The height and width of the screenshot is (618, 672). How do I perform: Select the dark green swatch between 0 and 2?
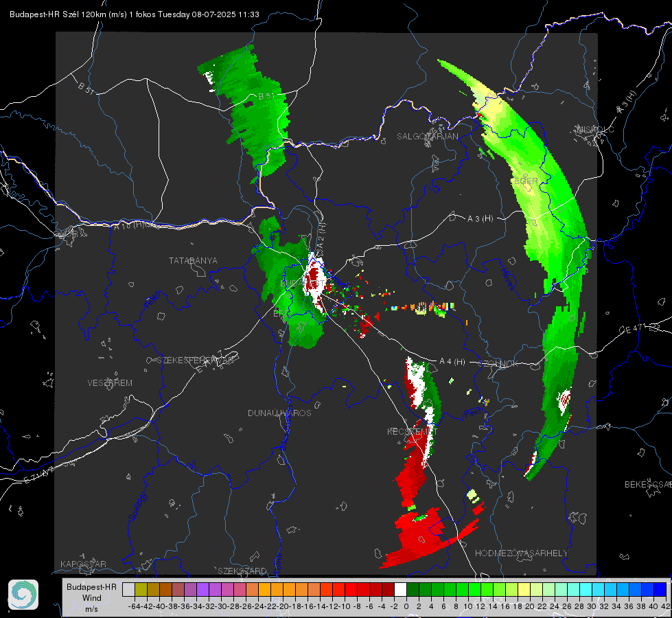413,590
